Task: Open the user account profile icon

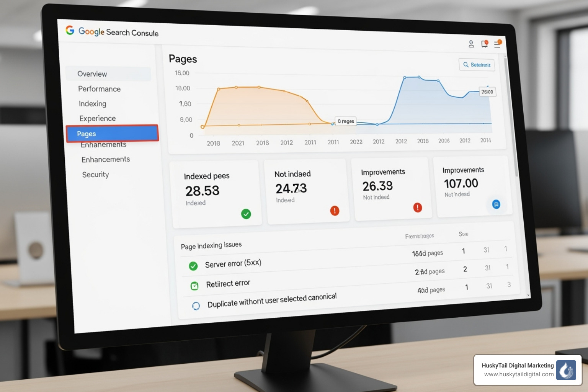Action: [471, 44]
